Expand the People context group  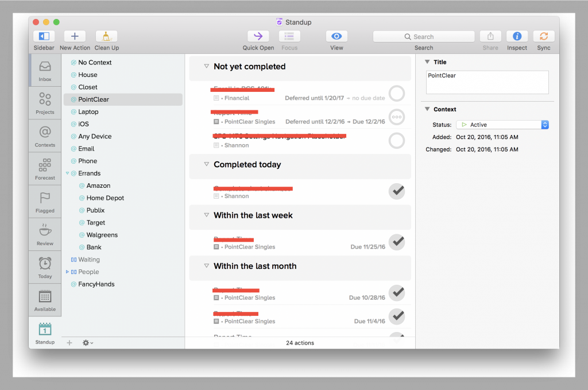pos(67,272)
